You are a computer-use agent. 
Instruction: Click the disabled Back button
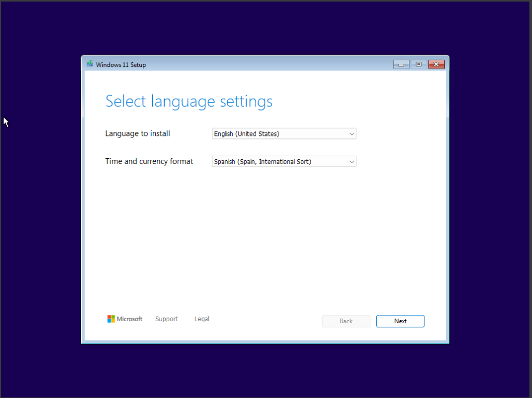[x=345, y=321]
